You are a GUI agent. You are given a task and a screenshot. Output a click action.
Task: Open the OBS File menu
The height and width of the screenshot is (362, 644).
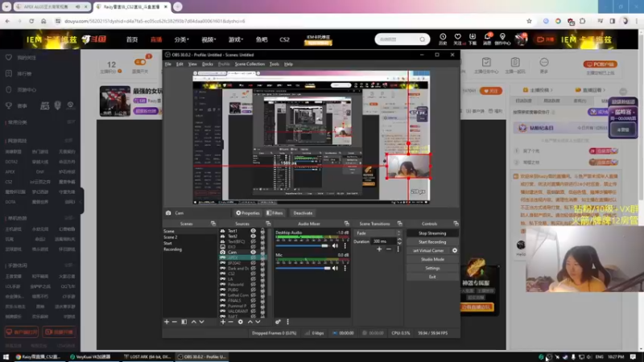[x=168, y=64]
